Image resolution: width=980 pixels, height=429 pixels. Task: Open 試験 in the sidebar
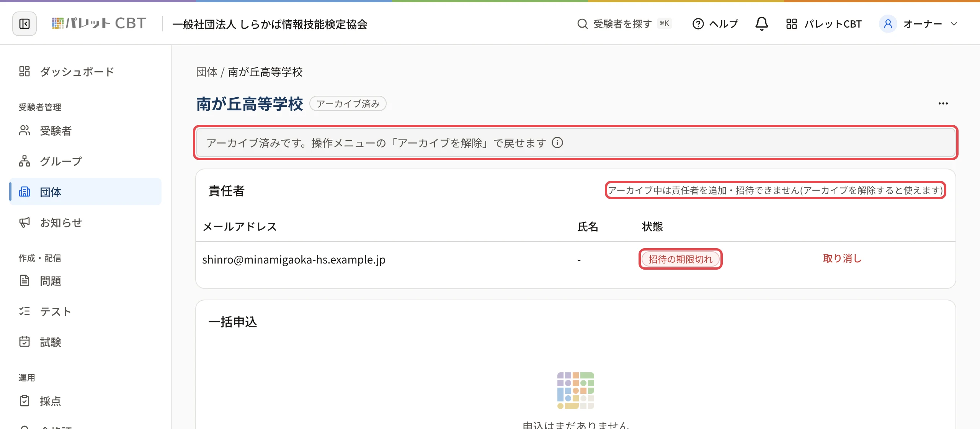point(85,342)
